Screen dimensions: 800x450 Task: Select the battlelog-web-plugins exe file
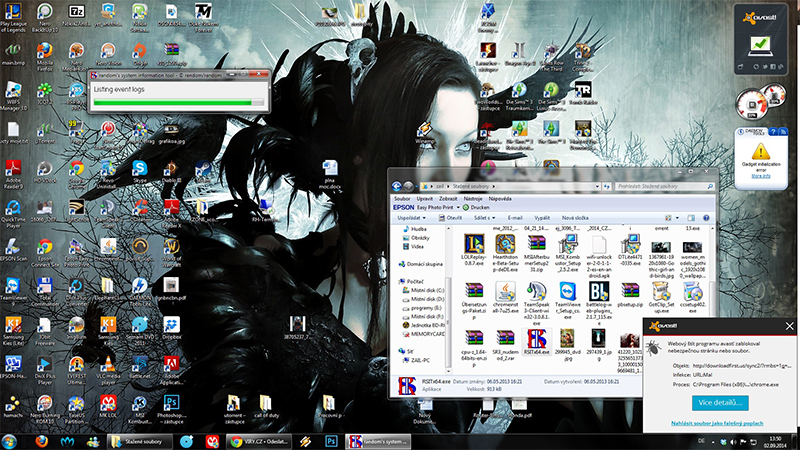(x=600, y=293)
